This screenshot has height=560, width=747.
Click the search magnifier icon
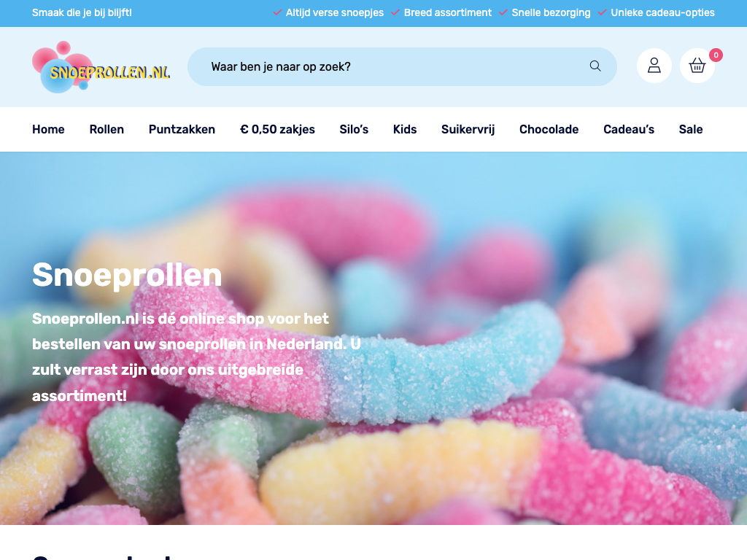(595, 66)
